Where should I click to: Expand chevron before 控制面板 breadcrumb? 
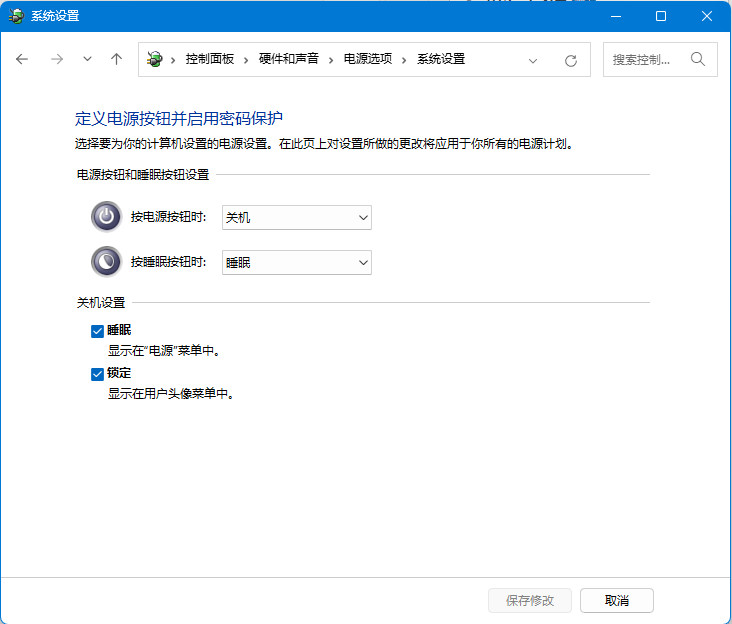point(173,60)
